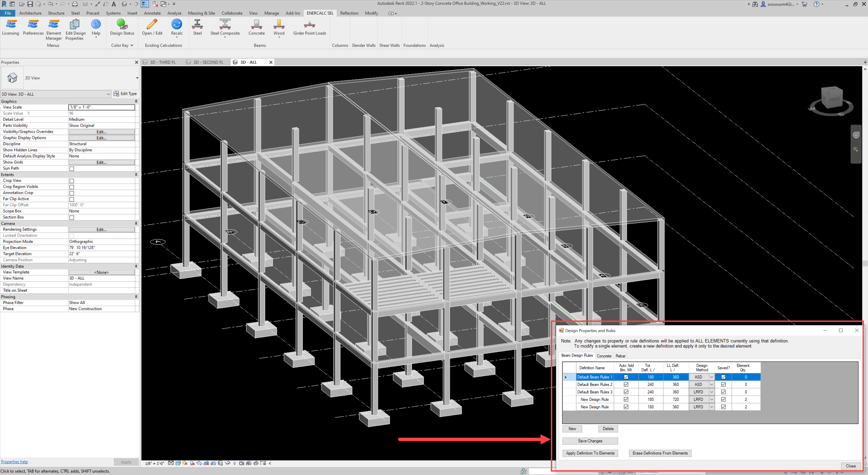This screenshot has height=475, width=868.
Task: Click the View Scale input field
Action: [x=101, y=107]
